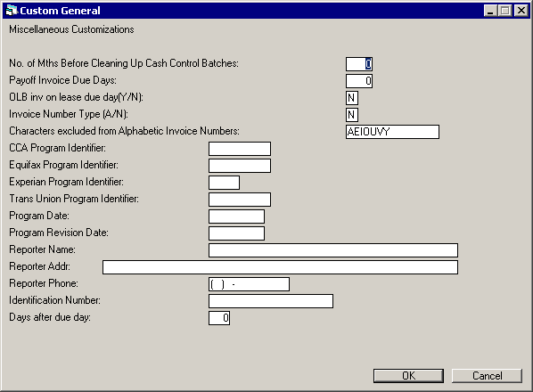Click the Custom General title bar icon

pyautogui.click(x=12, y=11)
